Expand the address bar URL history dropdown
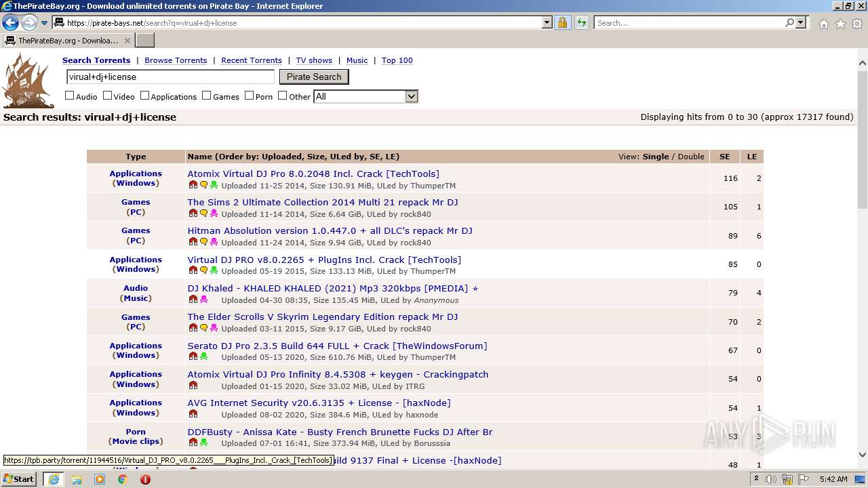Image resolution: width=868 pixels, height=488 pixels. (x=547, y=23)
